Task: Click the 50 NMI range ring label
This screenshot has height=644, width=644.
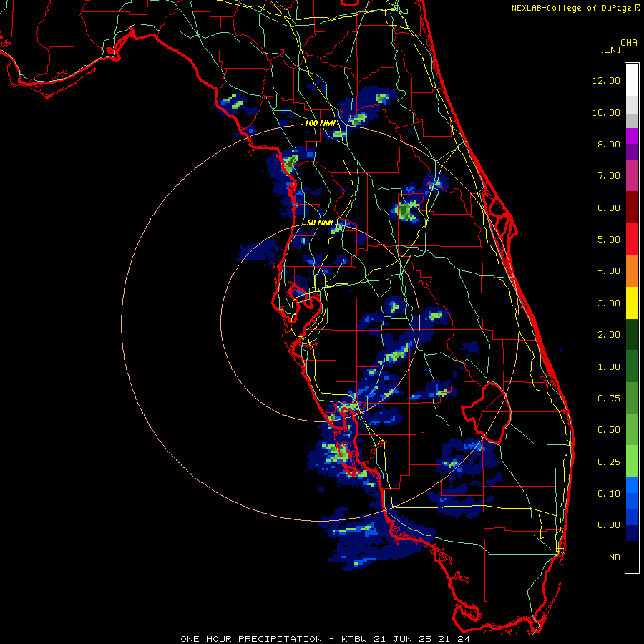Action: 320,223
